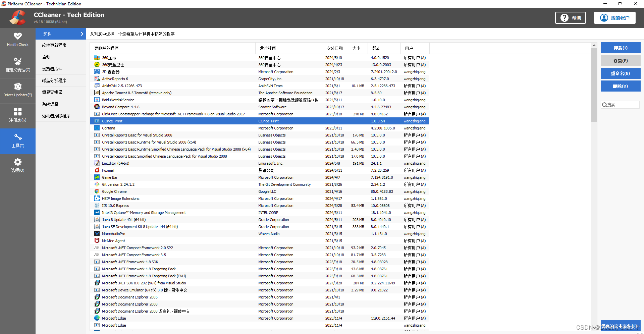
Task: Sort by install date (安装日期) column
Action: (335, 48)
